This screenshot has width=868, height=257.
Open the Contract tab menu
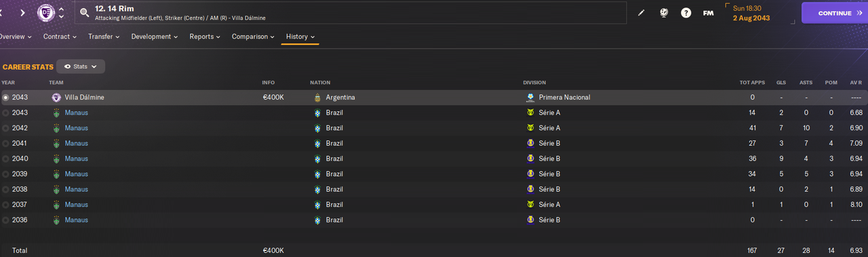(60, 37)
